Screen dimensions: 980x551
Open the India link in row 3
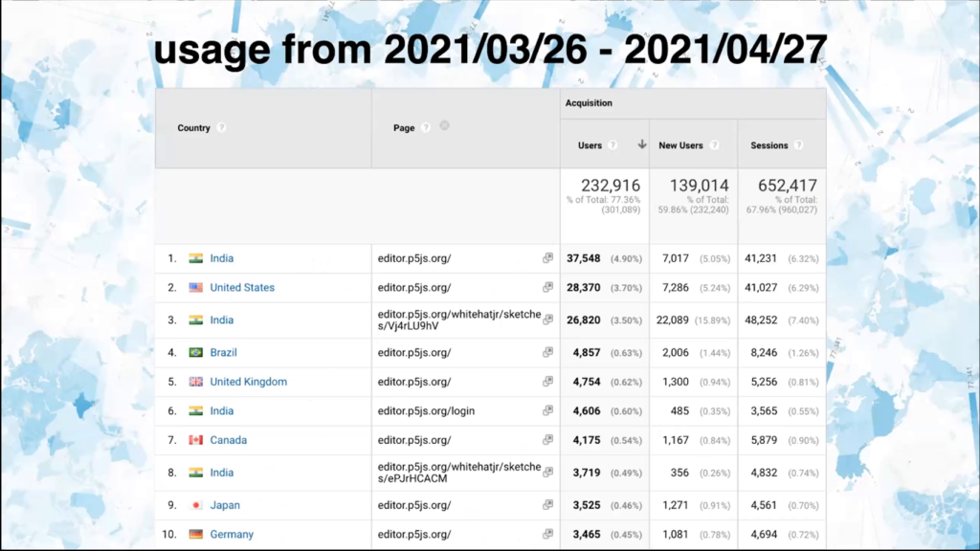tap(222, 320)
